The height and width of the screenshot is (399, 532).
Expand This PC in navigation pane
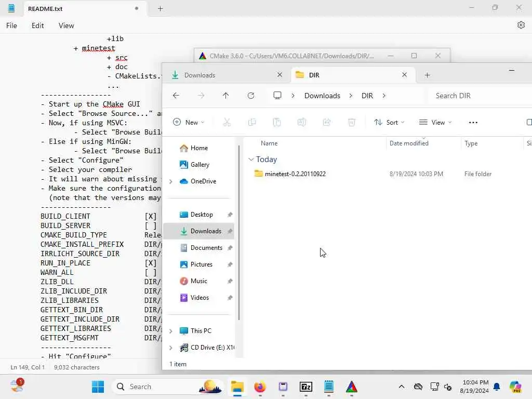[x=171, y=331]
